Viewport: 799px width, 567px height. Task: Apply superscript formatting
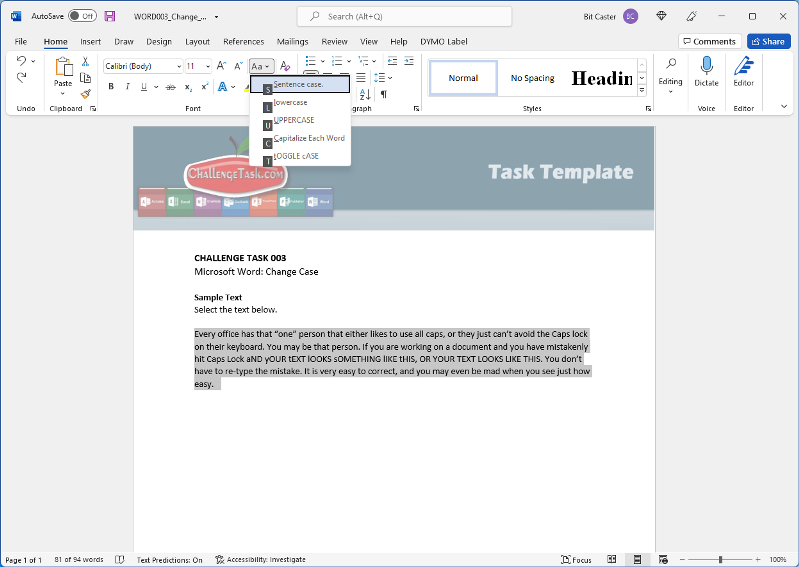205,87
